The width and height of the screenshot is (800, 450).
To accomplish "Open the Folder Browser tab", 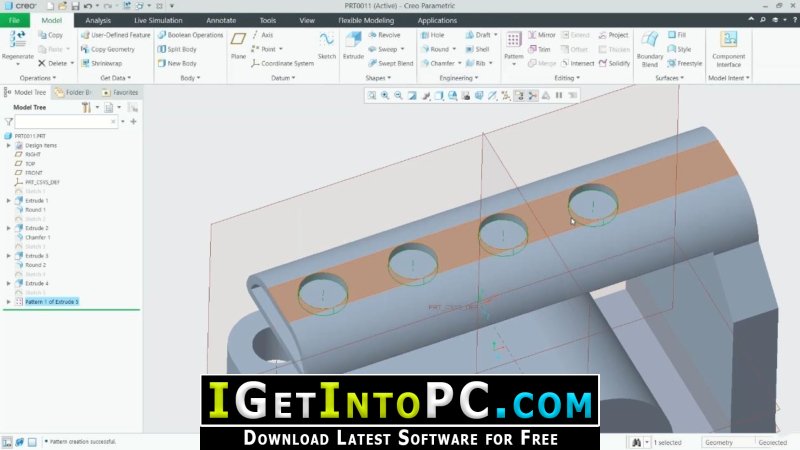I will (74, 92).
